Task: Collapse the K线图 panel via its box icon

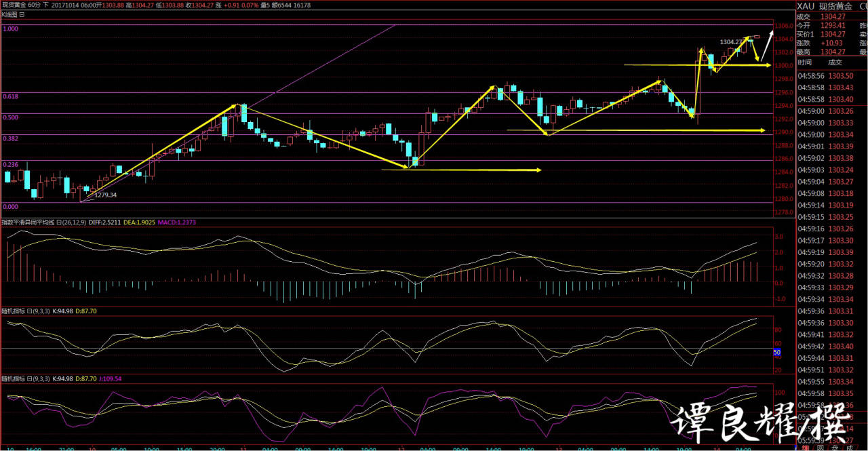Action: point(22,14)
